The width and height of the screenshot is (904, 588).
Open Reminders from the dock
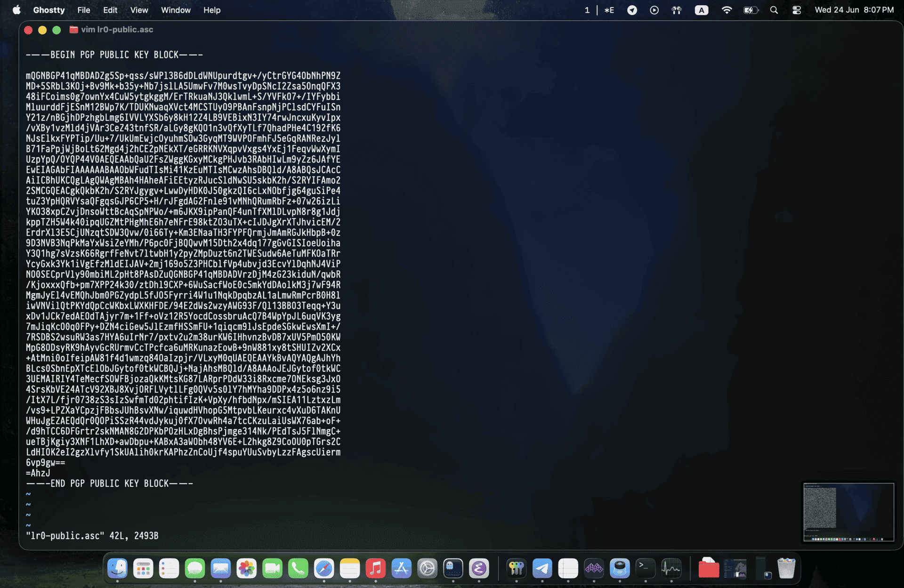point(169,569)
